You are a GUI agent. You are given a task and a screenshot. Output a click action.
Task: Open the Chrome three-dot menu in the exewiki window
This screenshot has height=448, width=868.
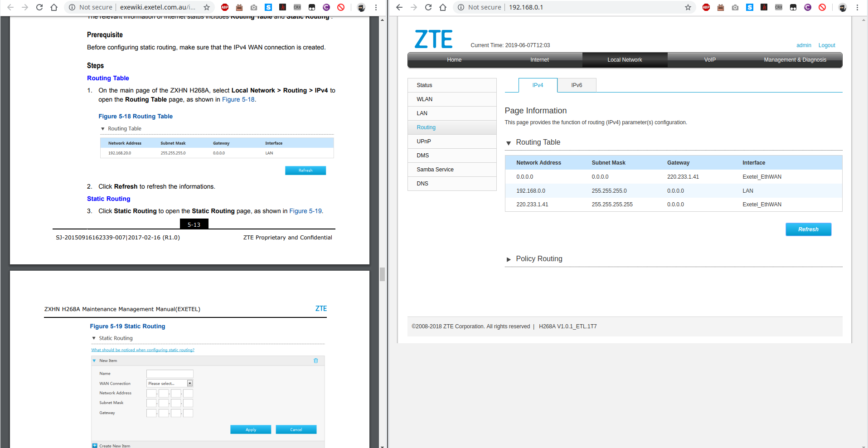tap(376, 7)
